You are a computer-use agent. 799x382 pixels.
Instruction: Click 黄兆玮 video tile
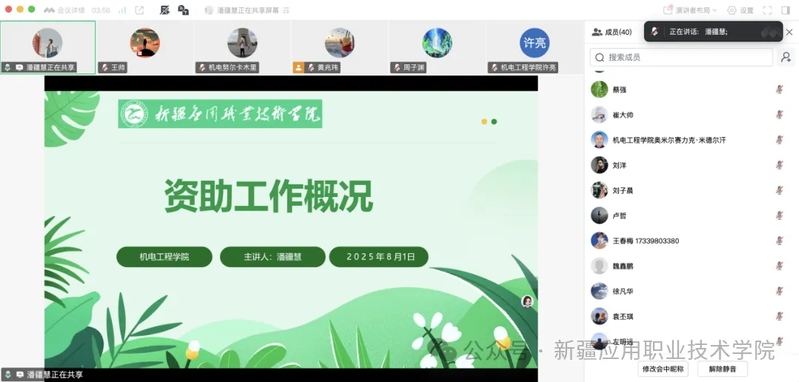point(339,47)
